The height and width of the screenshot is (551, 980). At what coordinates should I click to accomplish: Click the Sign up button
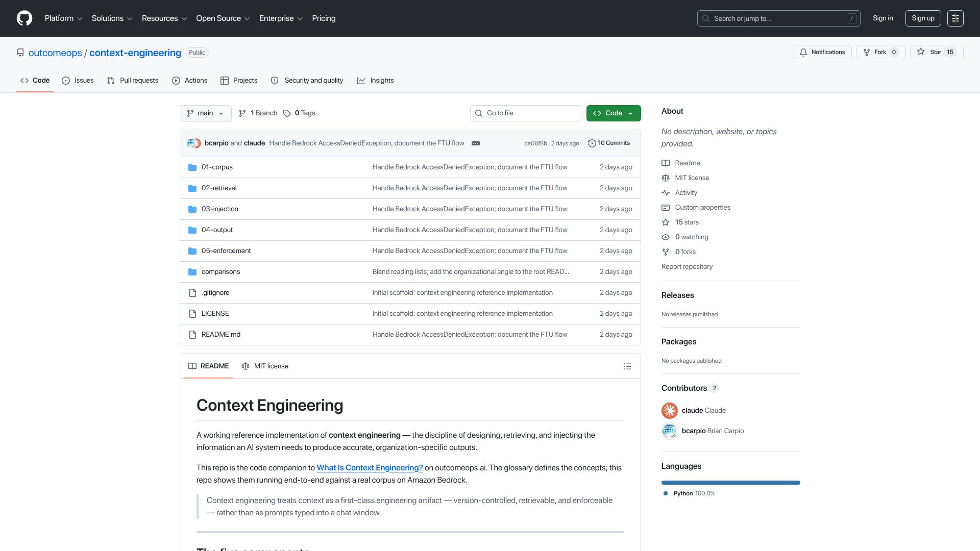[x=923, y=18]
